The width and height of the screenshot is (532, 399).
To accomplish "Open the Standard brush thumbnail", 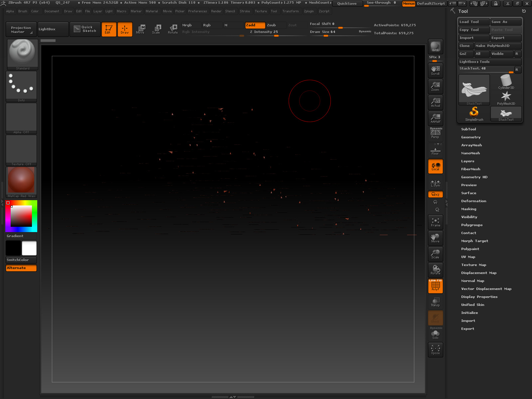I will (22, 55).
